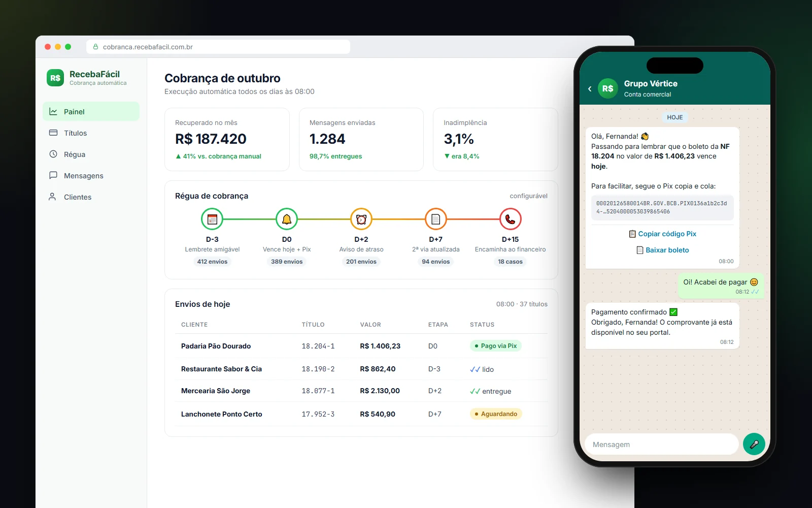Image resolution: width=812 pixels, height=508 pixels.
Task: Tap Copiar código Pix link
Action: coord(662,234)
